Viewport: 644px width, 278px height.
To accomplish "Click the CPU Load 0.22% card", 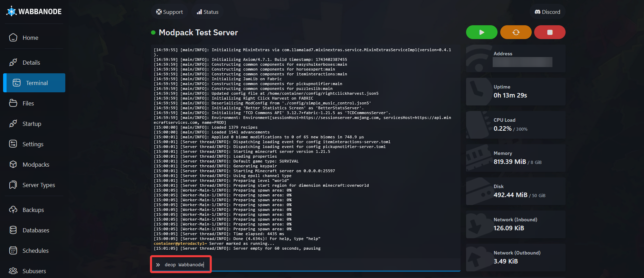I will click(516, 125).
